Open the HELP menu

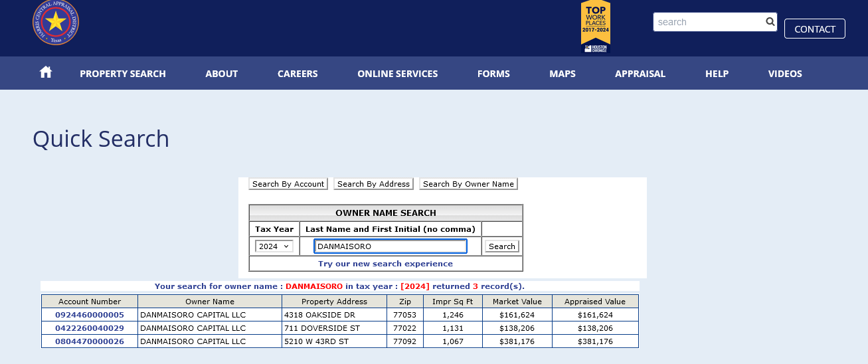click(717, 74)
